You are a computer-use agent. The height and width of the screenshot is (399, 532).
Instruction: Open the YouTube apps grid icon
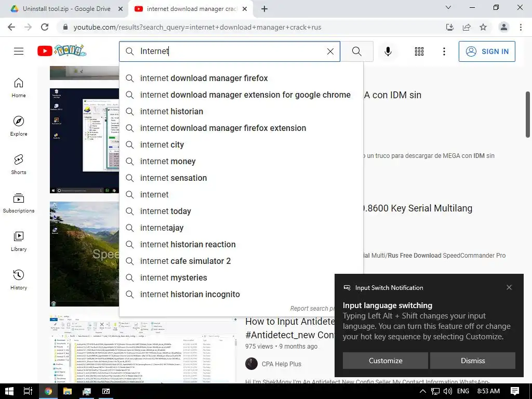[419, 51]
